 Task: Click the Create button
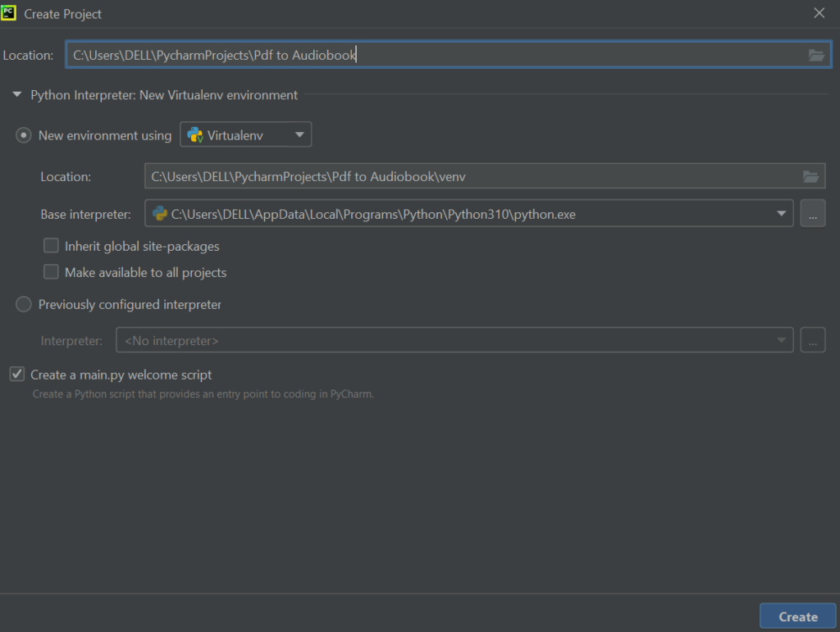coord(797,616)
